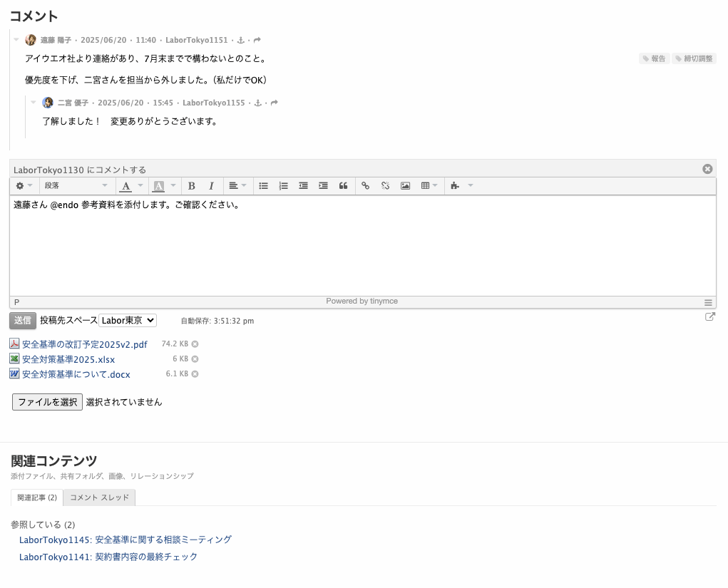Remove the attached 安全対策基準2025.xlsx file

click(195, 359)
